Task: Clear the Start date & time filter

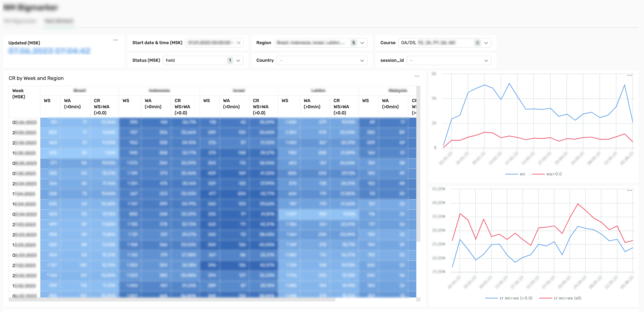Action: [x=239, y=43]
